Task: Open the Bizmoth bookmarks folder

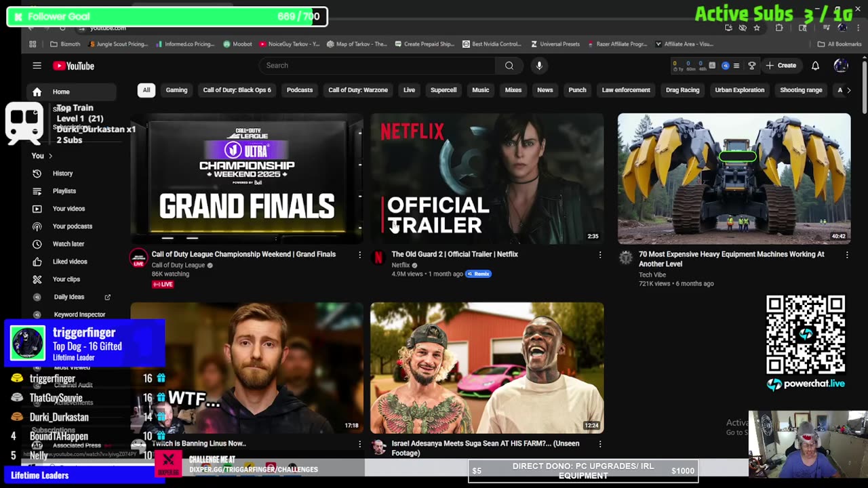Action: point(65,44)
